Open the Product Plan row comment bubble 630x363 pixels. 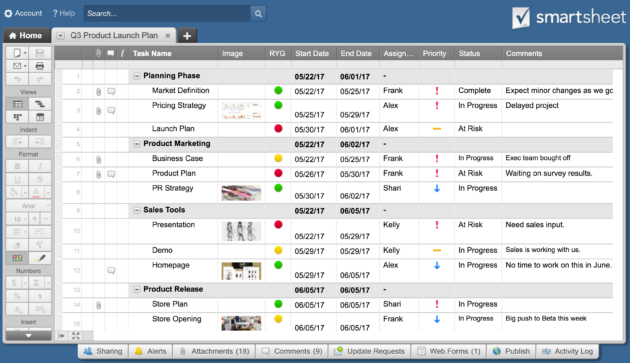[x=111, y=174]
